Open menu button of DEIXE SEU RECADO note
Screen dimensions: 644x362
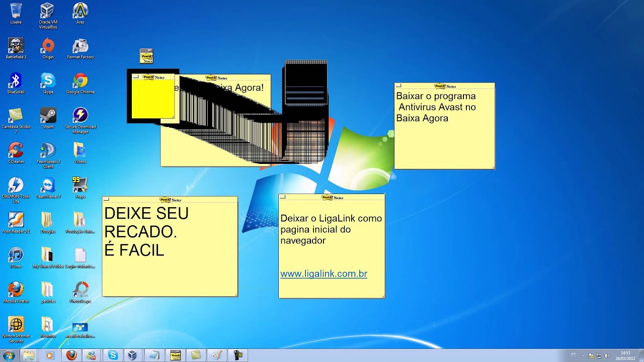(x=106, y=200)
